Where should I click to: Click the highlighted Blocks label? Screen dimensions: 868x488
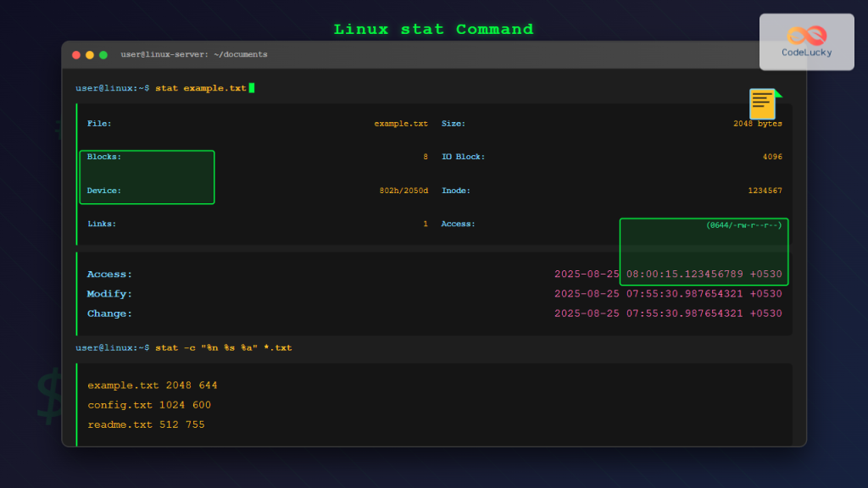(x=104, y=157)
